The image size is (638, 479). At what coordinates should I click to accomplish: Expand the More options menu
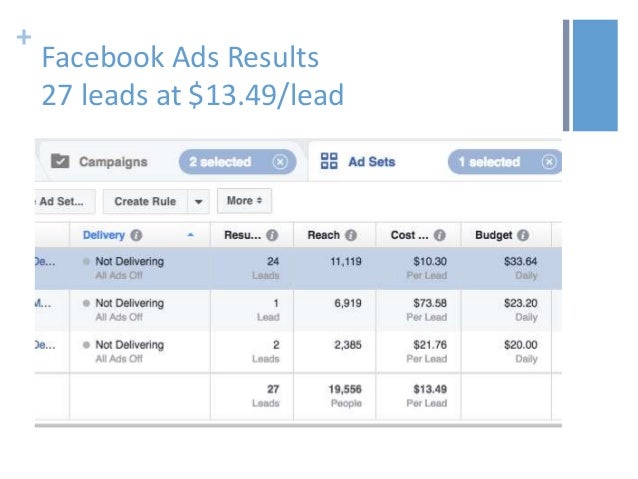tap(245, 201)
